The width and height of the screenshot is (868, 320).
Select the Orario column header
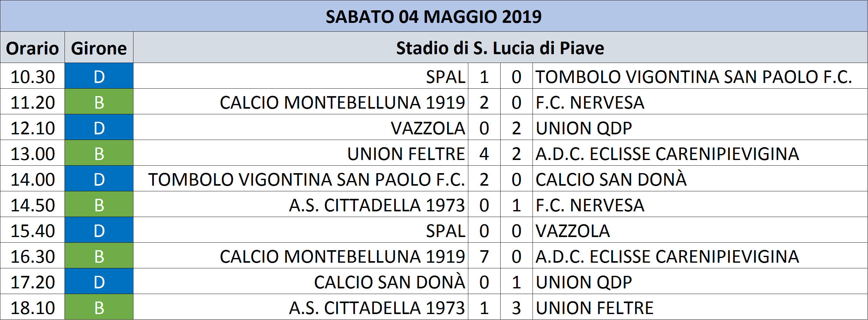(32, 48)
